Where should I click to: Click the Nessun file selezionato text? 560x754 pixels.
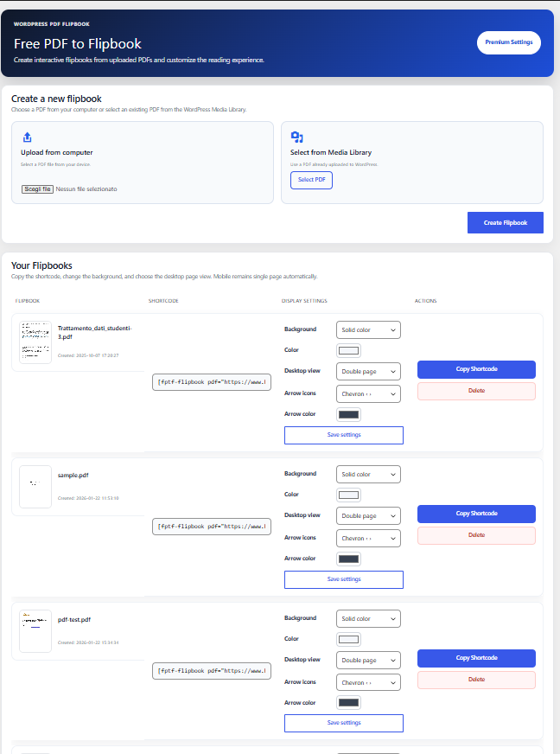[86, 189]
